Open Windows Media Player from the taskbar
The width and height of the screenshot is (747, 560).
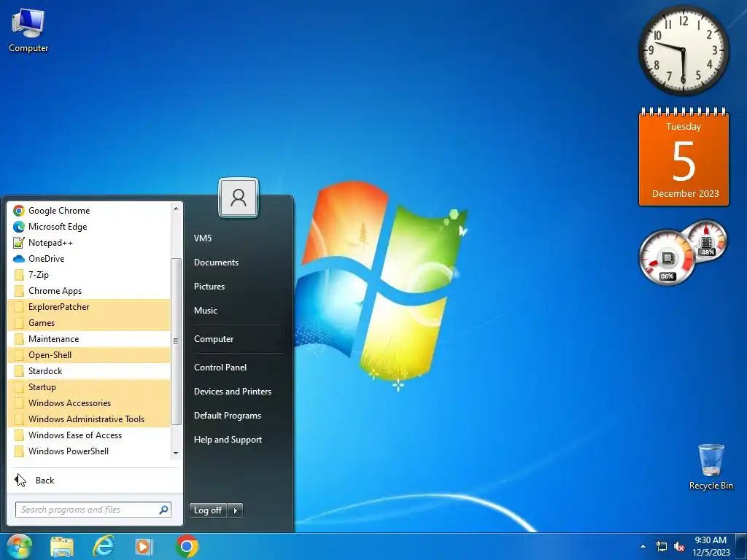(x=144, y=547)
